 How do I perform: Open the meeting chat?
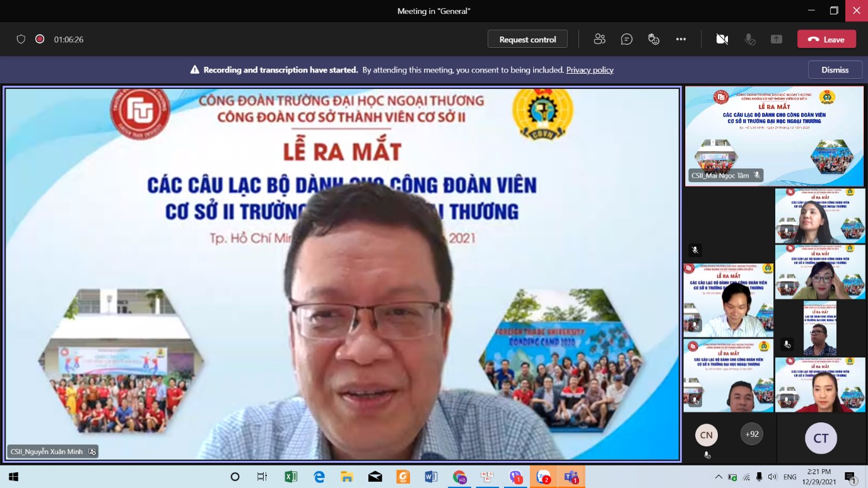(626, 39)
